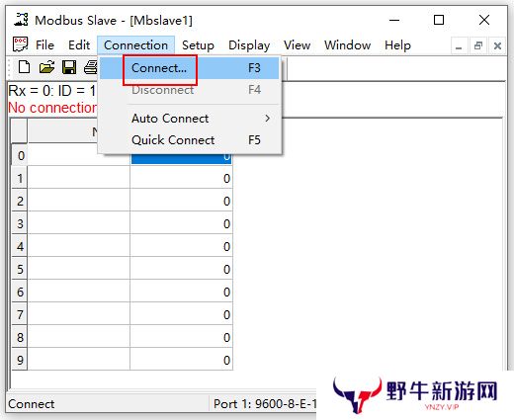Click the value cell in row 8
Screen dimensions: 514x420
(x=181, y=337)
